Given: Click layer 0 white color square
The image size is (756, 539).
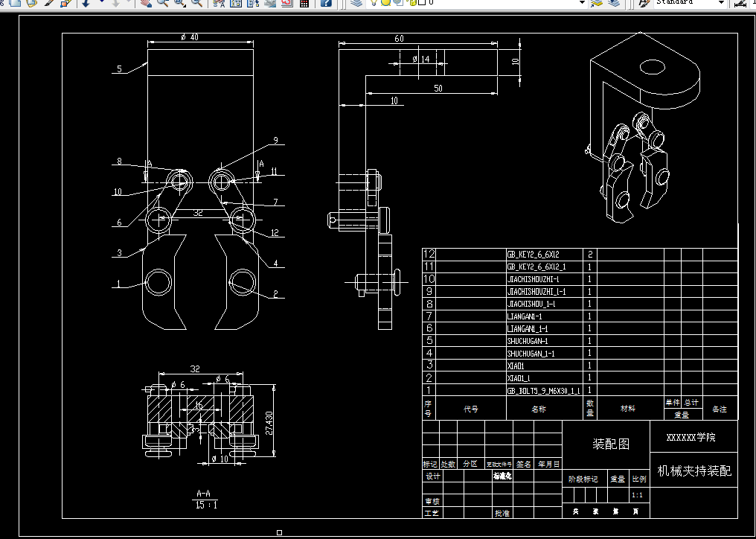Looking at the screenshot, I should [x=421, y=2].
